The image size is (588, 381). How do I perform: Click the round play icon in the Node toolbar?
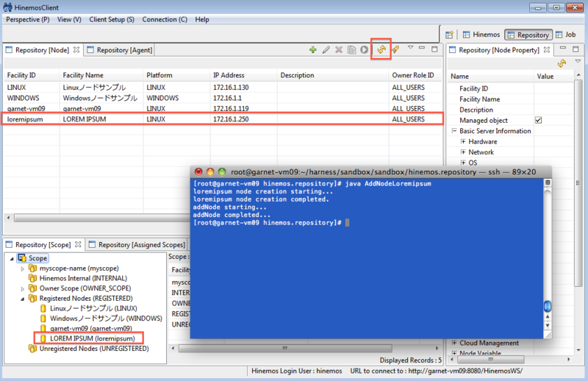point(364,49)
